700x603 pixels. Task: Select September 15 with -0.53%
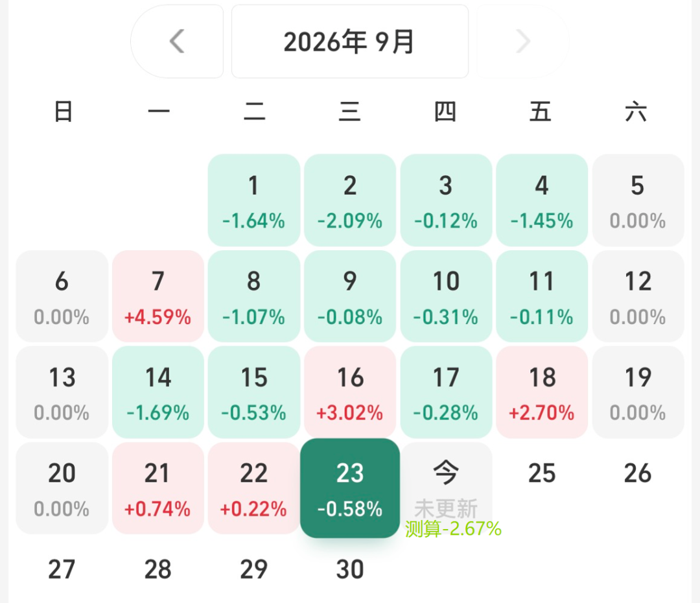pos(253,392)
